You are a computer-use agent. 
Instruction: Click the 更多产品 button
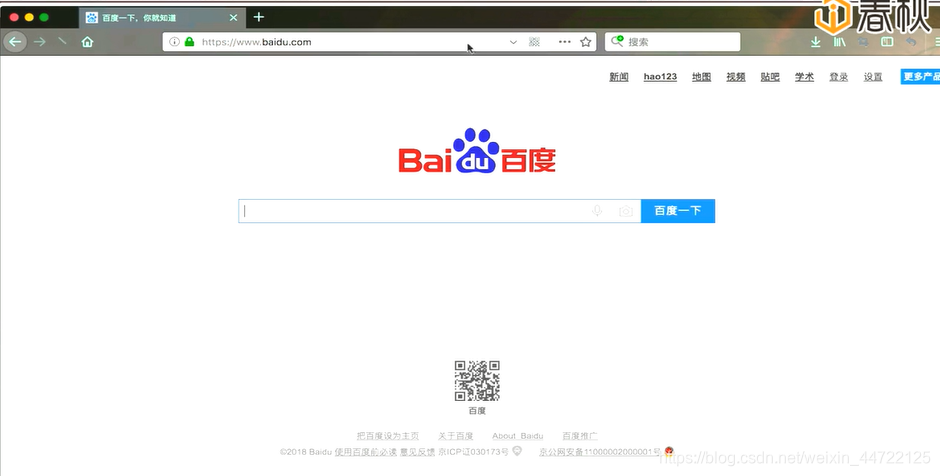(x=921, y=77)
